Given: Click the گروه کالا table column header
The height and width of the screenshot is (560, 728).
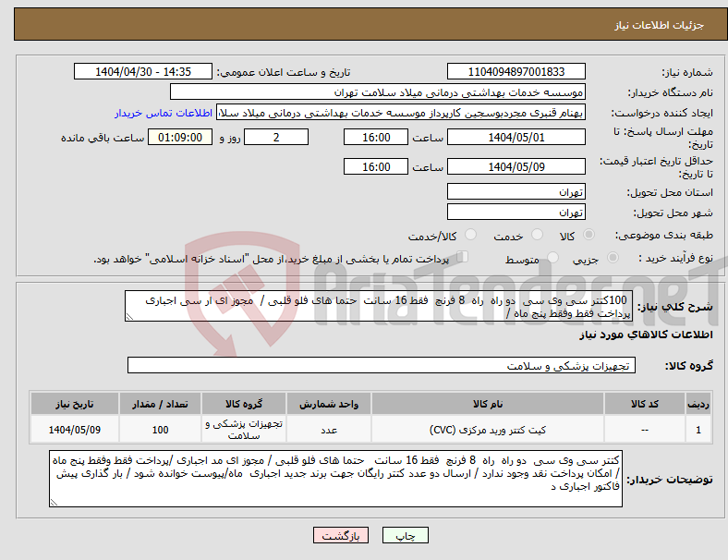Looking at the screenshot, I should tap(244, 404).
